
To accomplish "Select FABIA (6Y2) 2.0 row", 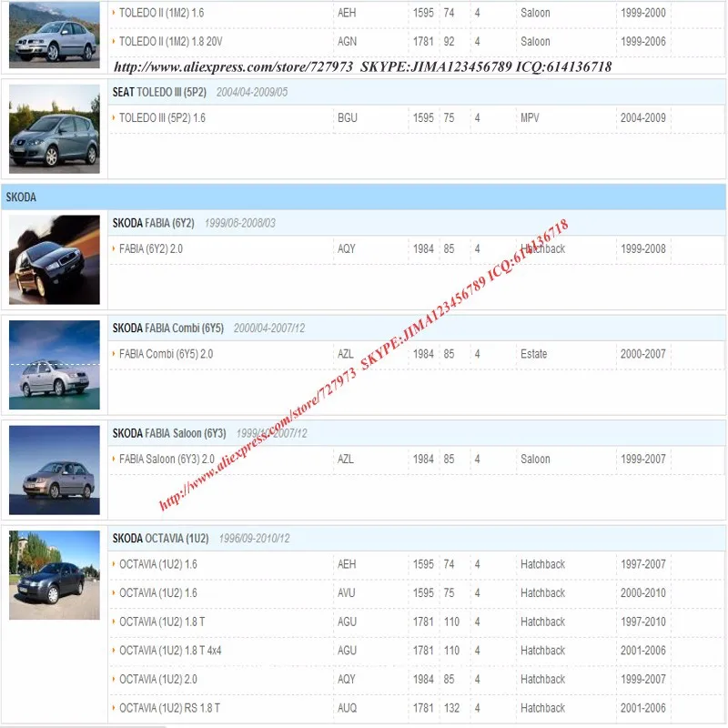I will pyautogui.click(x=417, y=248).
